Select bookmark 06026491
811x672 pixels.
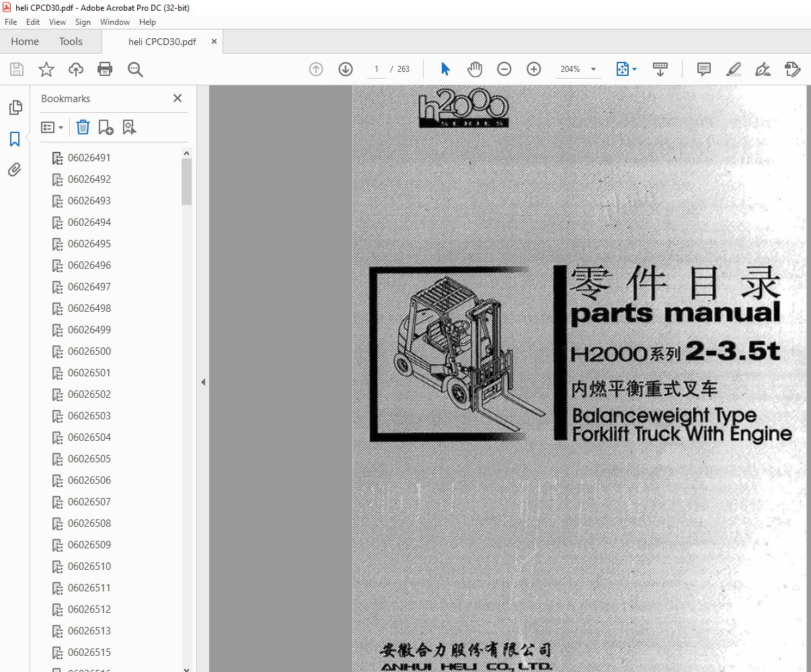coord(89,158)
